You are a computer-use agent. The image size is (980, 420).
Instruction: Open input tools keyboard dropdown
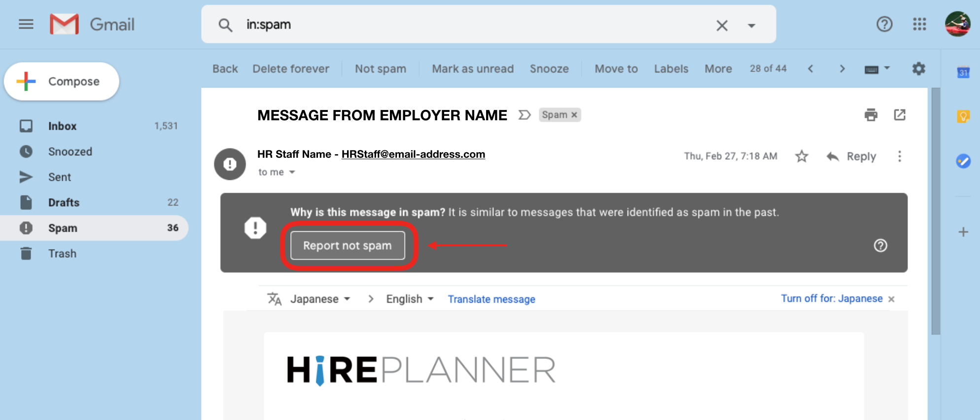pyautogui.click(x=877, y=69)
